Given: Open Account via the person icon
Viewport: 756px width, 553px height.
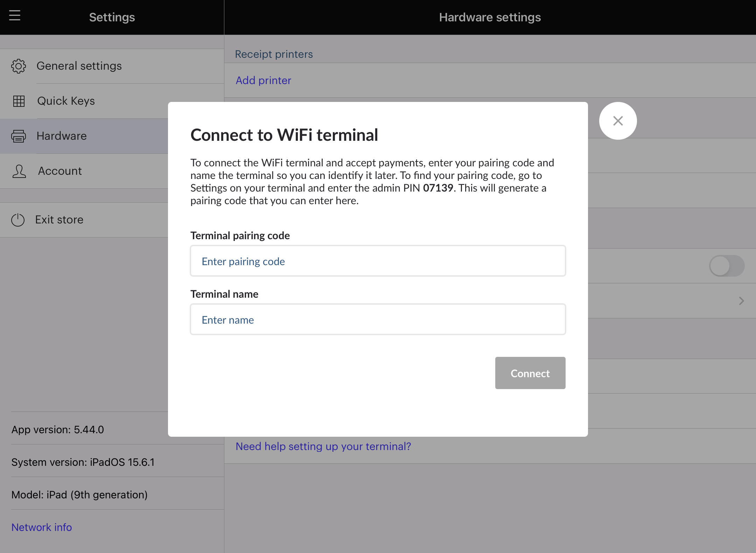Looking at the screenshot, I should pyautogui.click(x=19, y=171).
